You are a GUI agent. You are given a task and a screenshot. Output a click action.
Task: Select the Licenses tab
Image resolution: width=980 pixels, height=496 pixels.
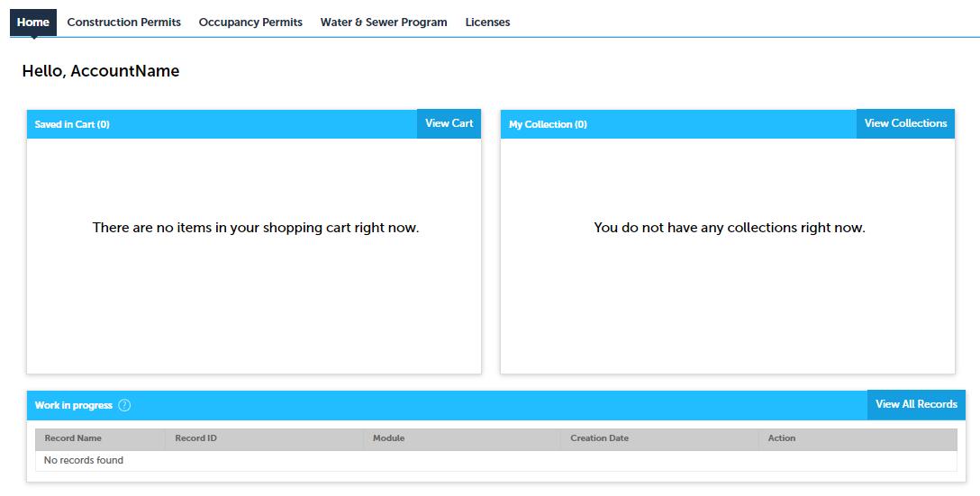(487, 23)
